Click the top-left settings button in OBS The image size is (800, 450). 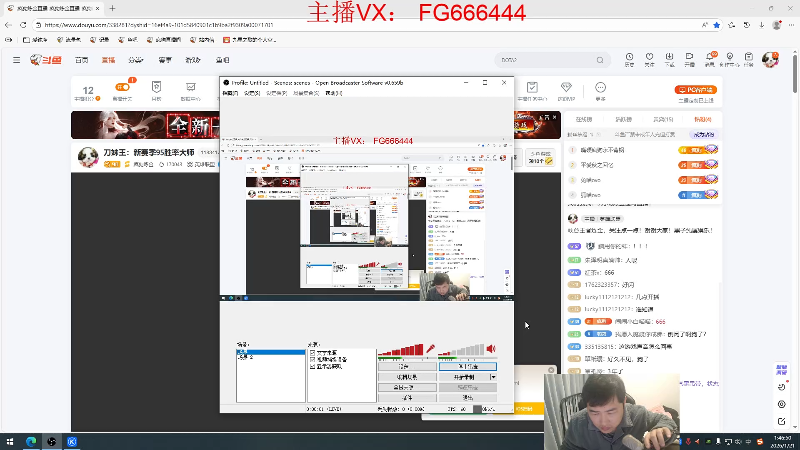pyautogui.click(x=407, y=367)
